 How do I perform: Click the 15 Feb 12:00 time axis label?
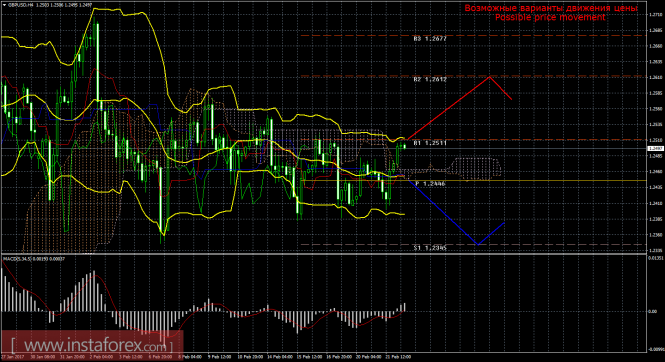click(x=309, y=357)
